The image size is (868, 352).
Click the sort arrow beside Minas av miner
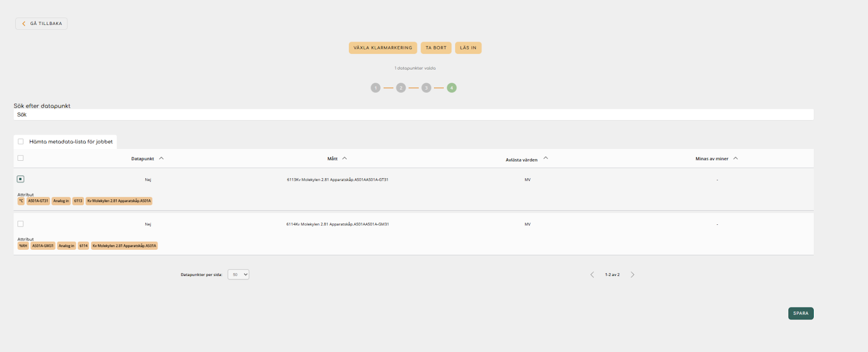pyautogui.click(x=736, y=158)
